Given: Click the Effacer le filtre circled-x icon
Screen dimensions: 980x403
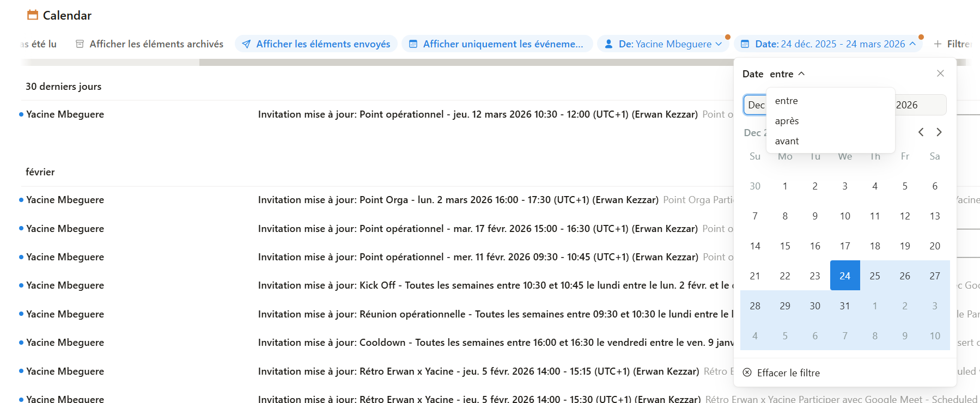Looking at the screenshot, I should 747,373.
